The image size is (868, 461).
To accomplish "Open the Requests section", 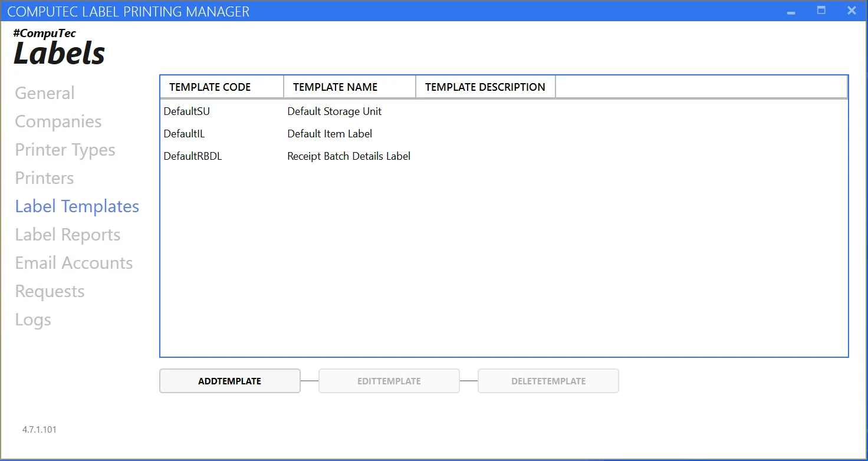I will 50,291.
